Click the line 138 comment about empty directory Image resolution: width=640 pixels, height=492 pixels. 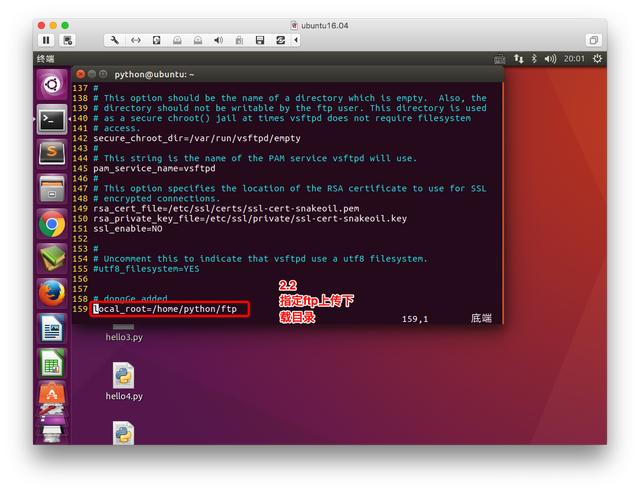click(290, 98)
